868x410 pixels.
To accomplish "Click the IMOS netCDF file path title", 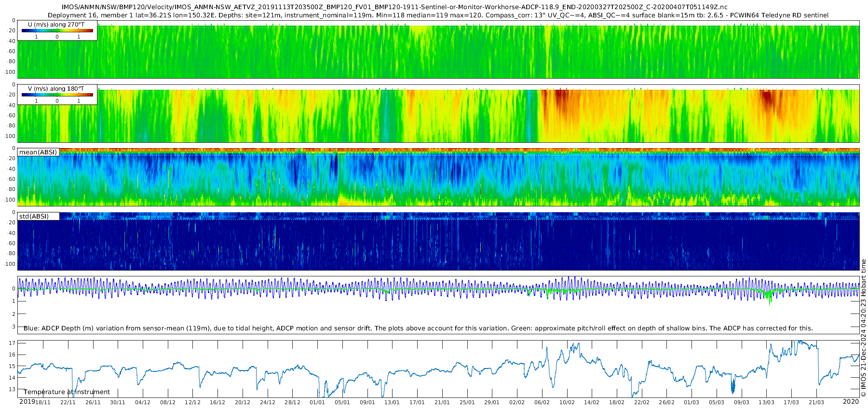I will tap(394, 7).
